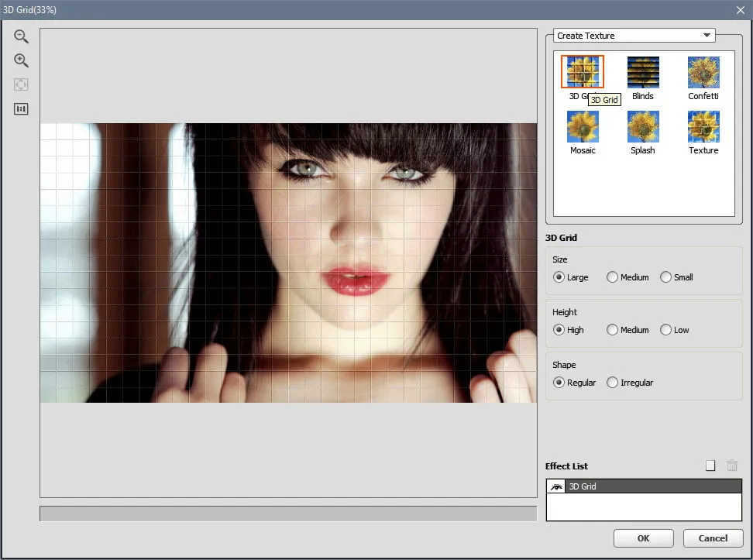Viewport: 753px width, 560px height.
Task: Click the Cancel button
Action: click(713, 538)
